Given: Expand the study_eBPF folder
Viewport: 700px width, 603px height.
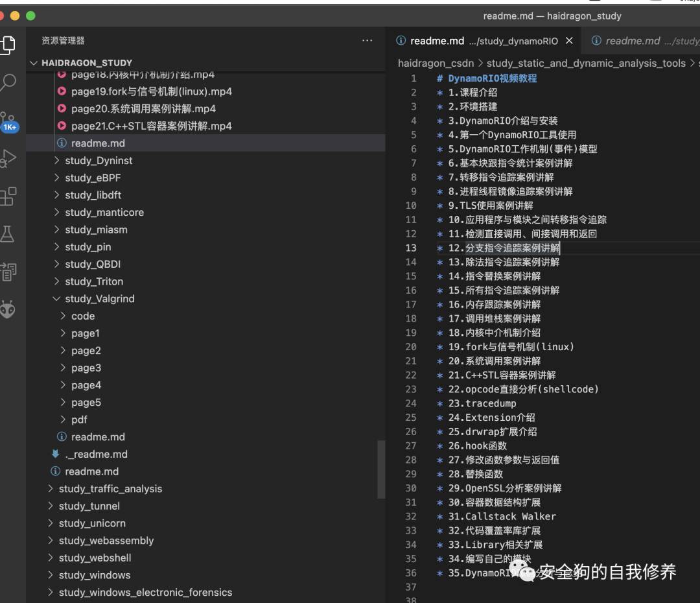Looking at the screenshot, I should pos(93,178).
